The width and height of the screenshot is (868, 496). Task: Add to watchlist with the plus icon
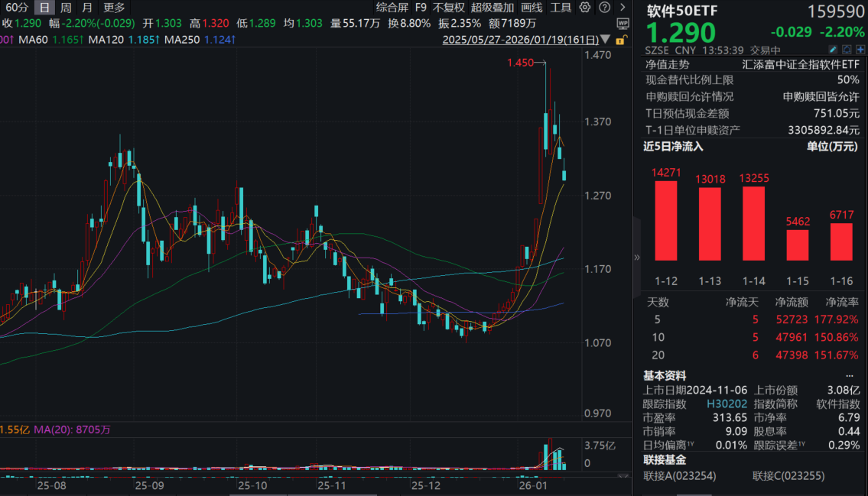[x=860, y=49]
